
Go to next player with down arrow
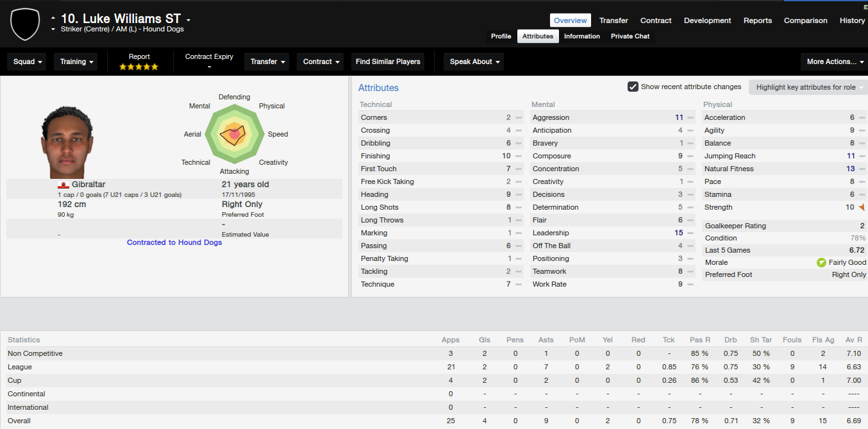click(x=53, y=29)
